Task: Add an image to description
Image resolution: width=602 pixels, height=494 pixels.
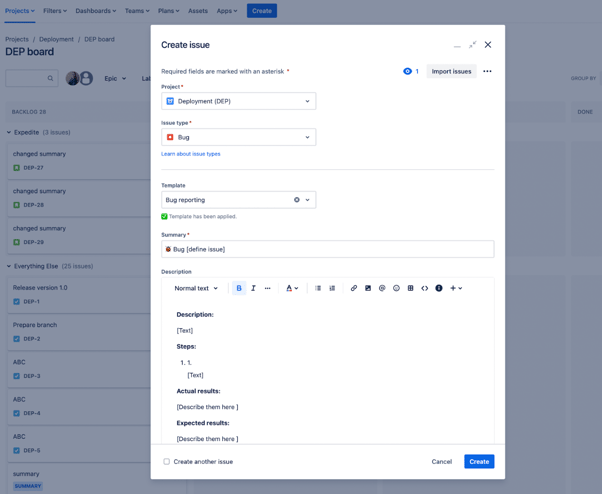Action: pyautogui.click(x=368, y=288)
